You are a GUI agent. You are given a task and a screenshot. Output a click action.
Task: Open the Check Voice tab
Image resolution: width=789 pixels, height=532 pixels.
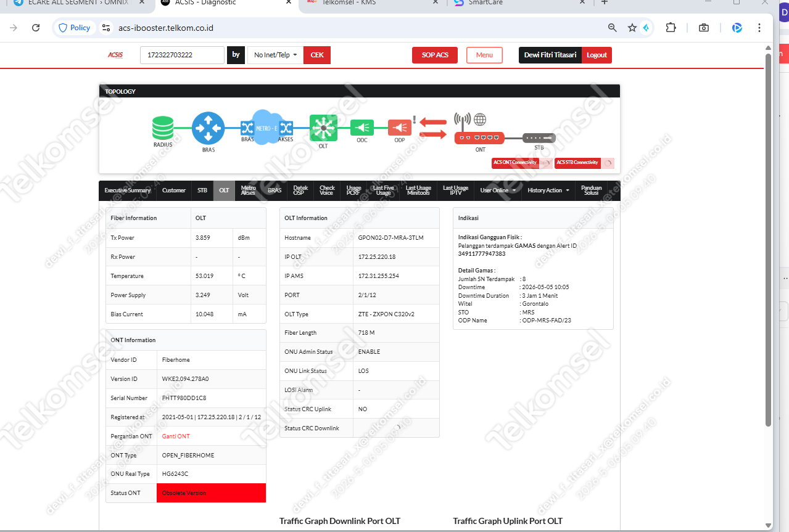coord(327,190)
